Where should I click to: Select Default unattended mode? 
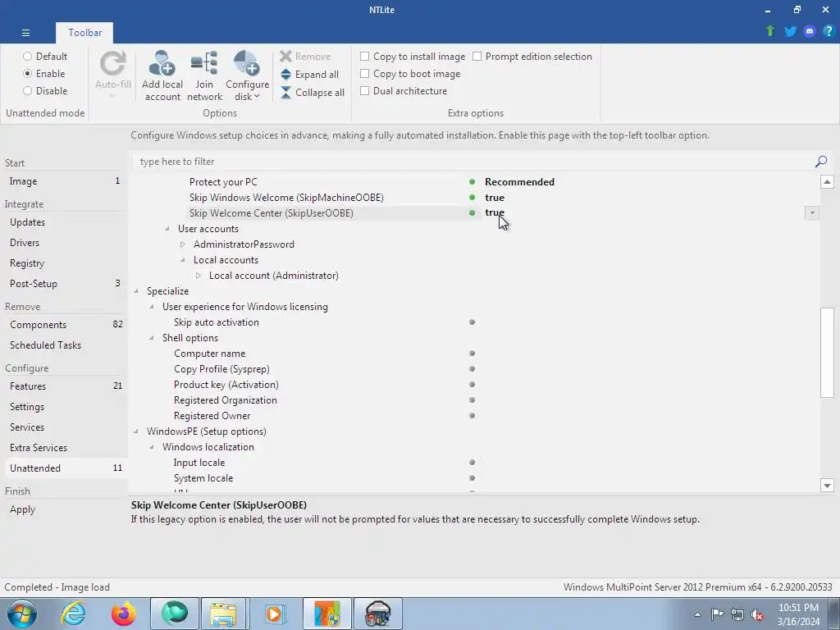(x=45, y=57)
